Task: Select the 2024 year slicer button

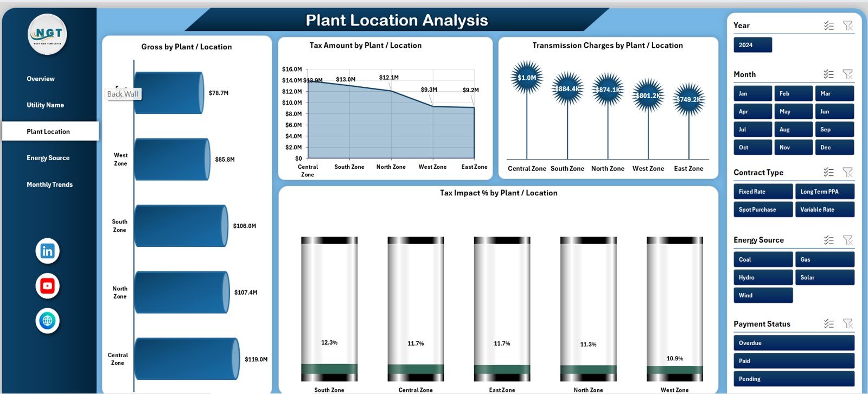Action: click(752, 45)
